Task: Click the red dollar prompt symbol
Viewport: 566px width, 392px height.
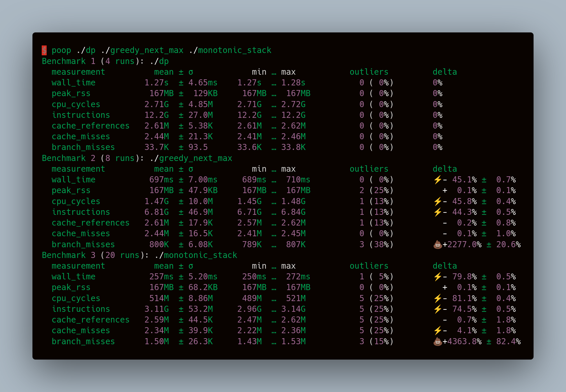Action: coord(44,50)
